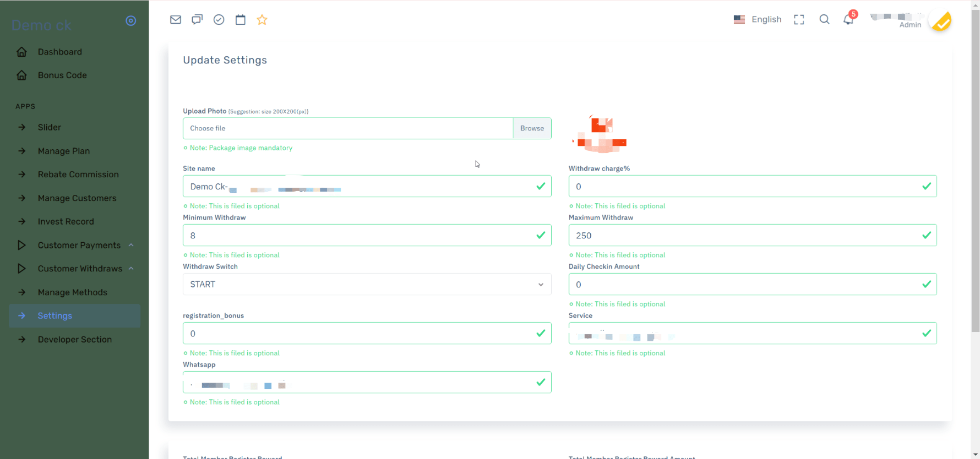Click the checkmark tasks icon
Screen dimensions: 980x459
coord(219,20)
